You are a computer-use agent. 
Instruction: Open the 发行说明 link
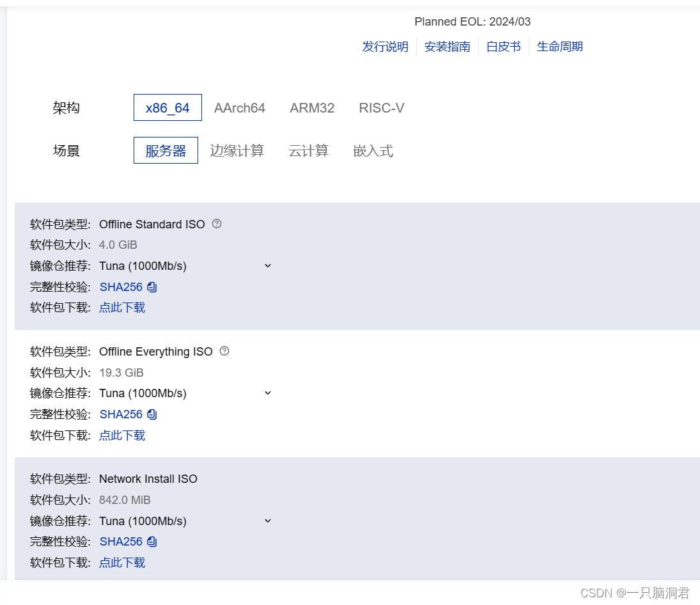(x=385, y=46)
